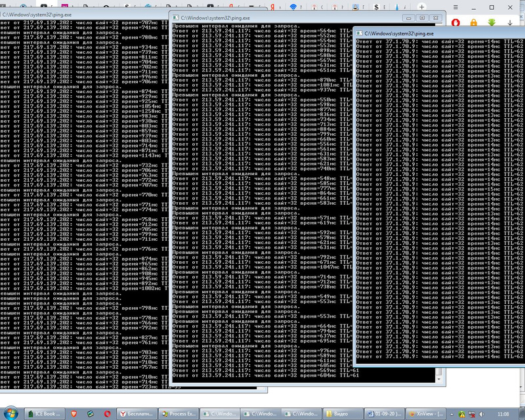Launch Brave browser from the taskbar
The height and width of the screenshot is (420, 525).
(73, 413)
